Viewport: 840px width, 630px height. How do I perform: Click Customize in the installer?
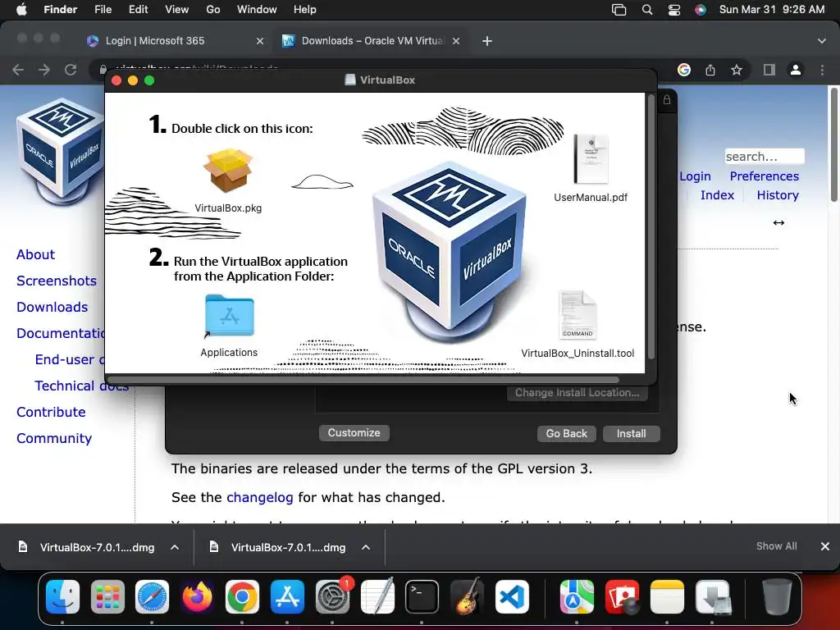pos(354,433)
